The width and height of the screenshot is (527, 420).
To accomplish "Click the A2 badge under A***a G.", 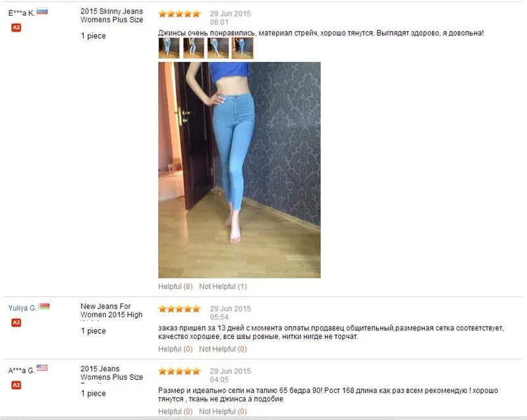I will click(x=16, y=385).
